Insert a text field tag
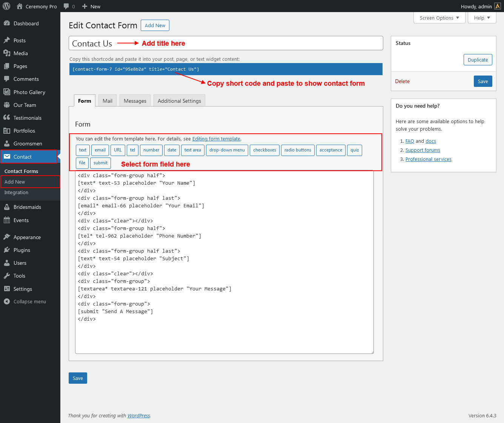This screenshot has height=423, width=504. click(x=83, y=150)
